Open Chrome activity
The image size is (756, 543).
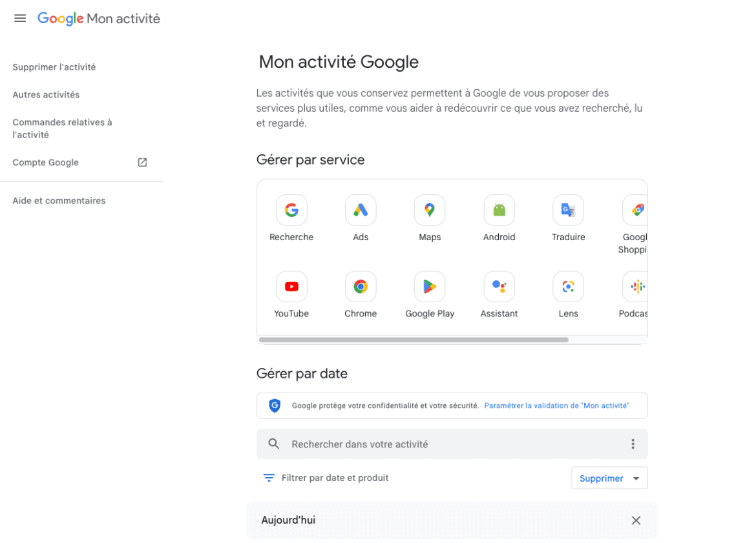point(361,287)
